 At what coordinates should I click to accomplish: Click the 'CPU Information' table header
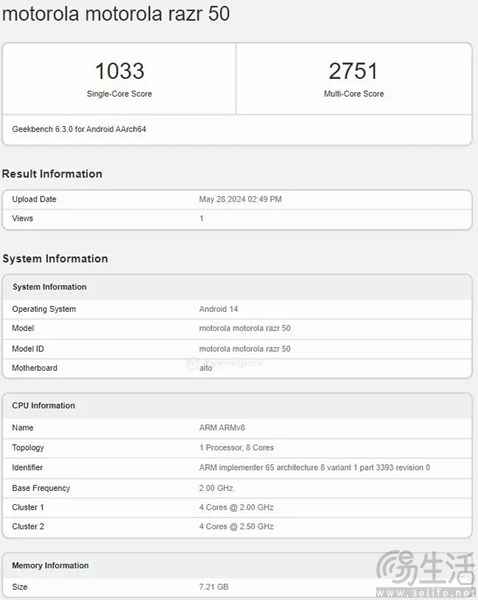coord(44,405)
